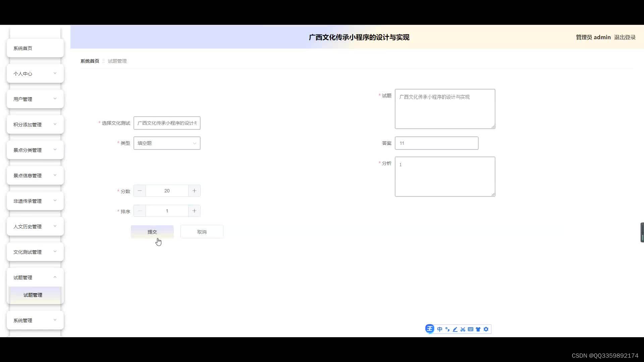This screenshot has width=644, height=362.
Task: Click the 管理员 admin user label
Action: point(593,37)
